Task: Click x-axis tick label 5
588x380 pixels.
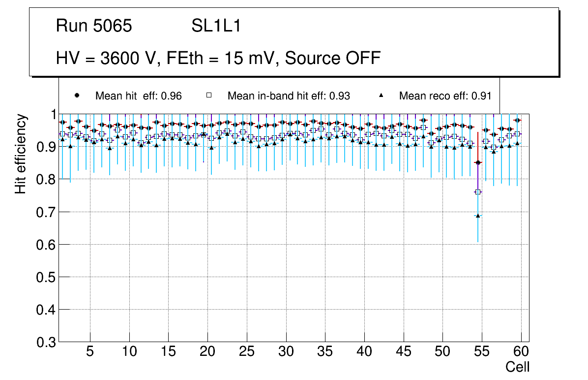Action: pyautogui.click(x=90, y=352)
